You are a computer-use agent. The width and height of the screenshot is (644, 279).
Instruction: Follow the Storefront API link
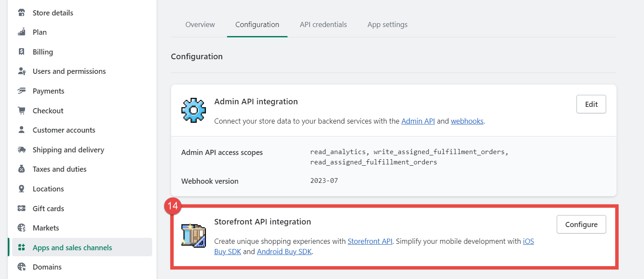tap(370, 241)
